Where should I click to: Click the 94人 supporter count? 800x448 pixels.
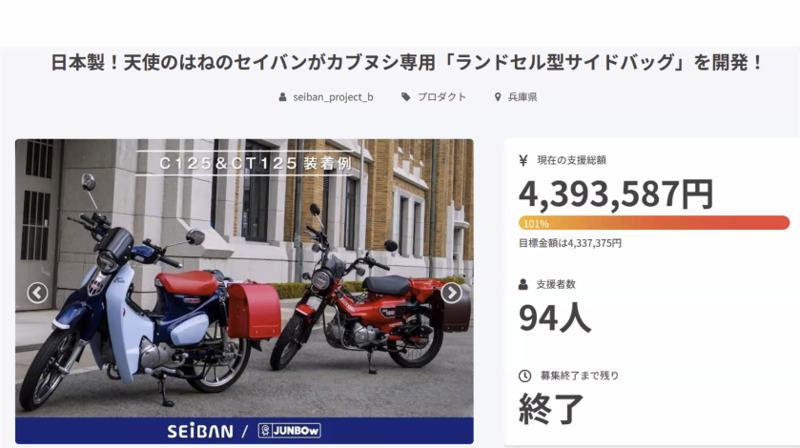(555, 318)
